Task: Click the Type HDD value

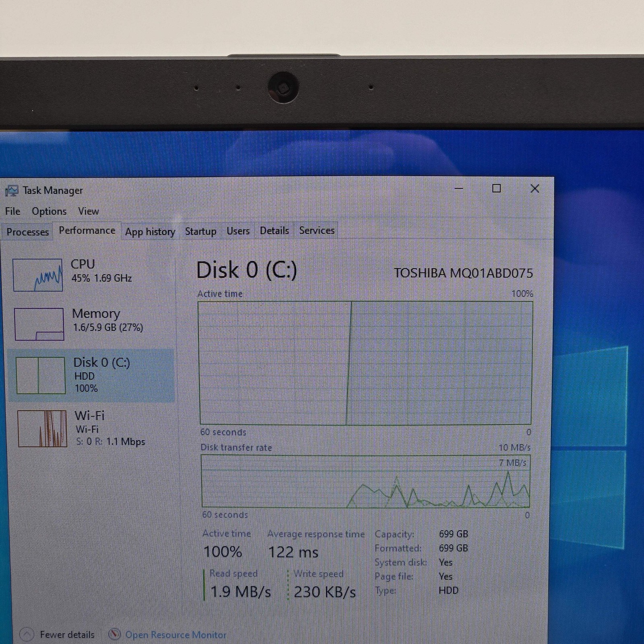Action: coord(448,590)
